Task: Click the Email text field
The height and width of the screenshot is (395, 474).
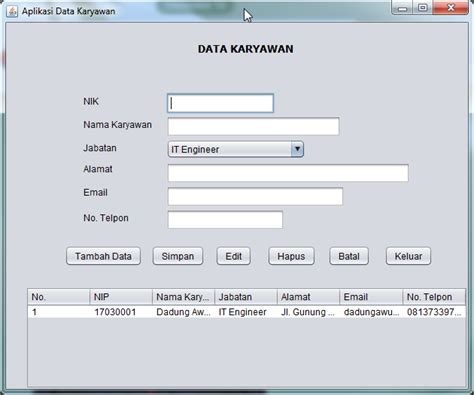Action: [x=255, y=196]
